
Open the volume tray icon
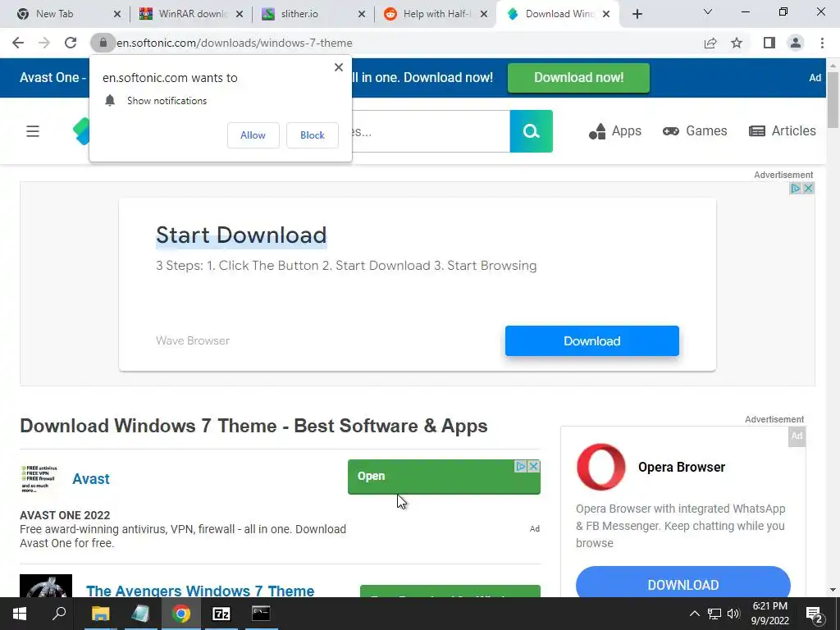pos(733,614)
